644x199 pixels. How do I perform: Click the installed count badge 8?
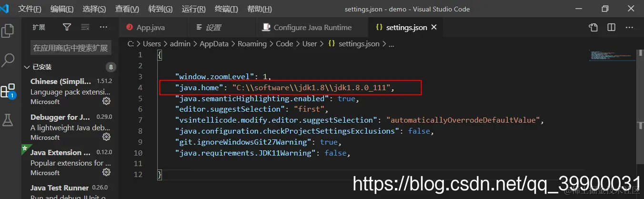tap(111, 67)
